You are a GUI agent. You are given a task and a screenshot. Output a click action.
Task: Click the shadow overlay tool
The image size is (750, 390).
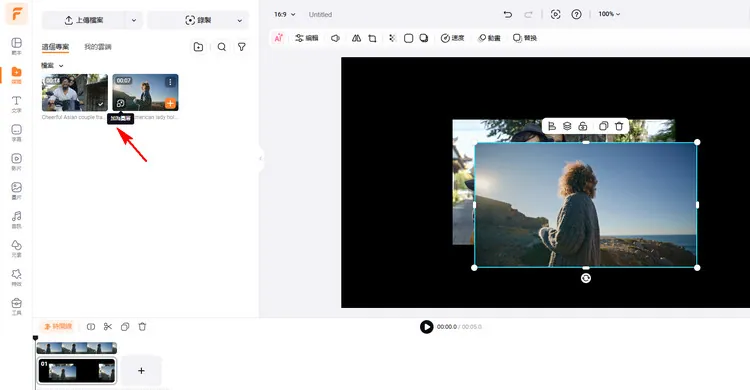[x=424, y=38]
